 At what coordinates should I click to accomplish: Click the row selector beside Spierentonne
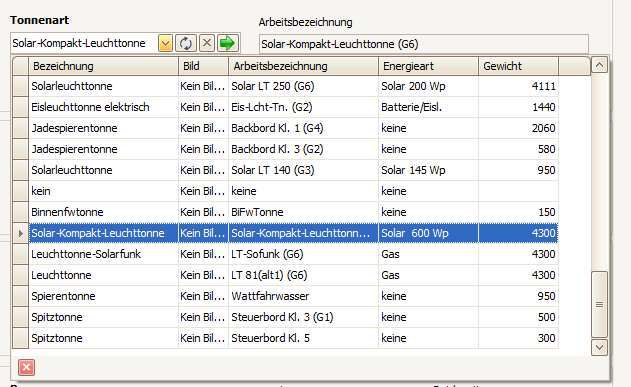pyautogui.click(x=21, y=296)
